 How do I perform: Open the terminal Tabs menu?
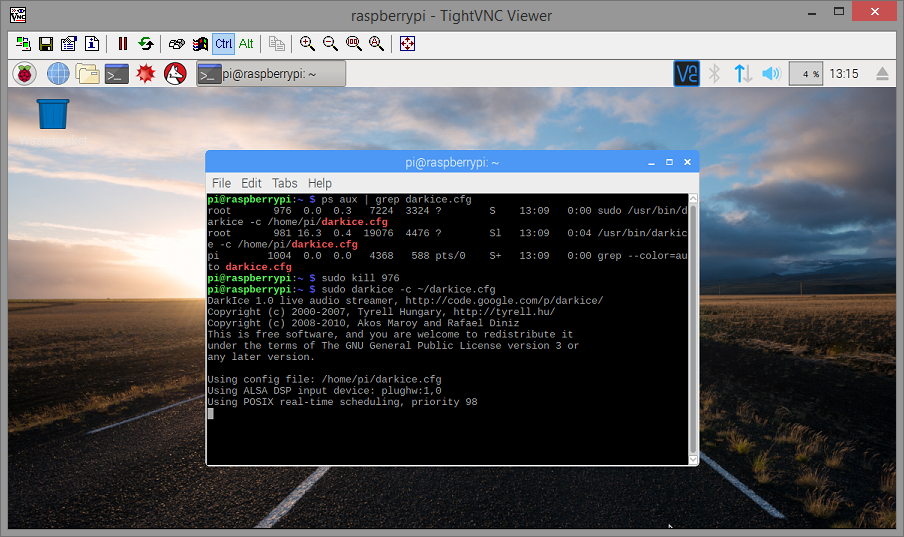click(285, 183)
